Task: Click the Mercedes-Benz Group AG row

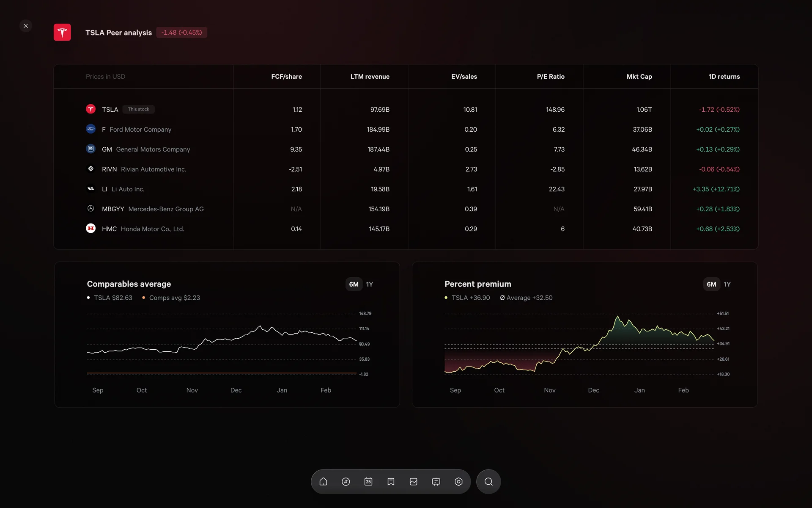Action: point(165,209)
